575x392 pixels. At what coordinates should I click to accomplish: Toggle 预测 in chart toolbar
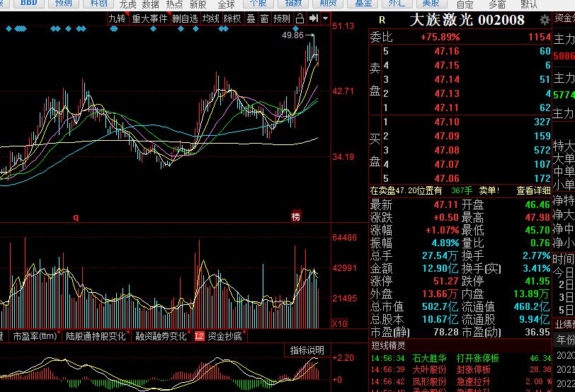coord(282,18)
